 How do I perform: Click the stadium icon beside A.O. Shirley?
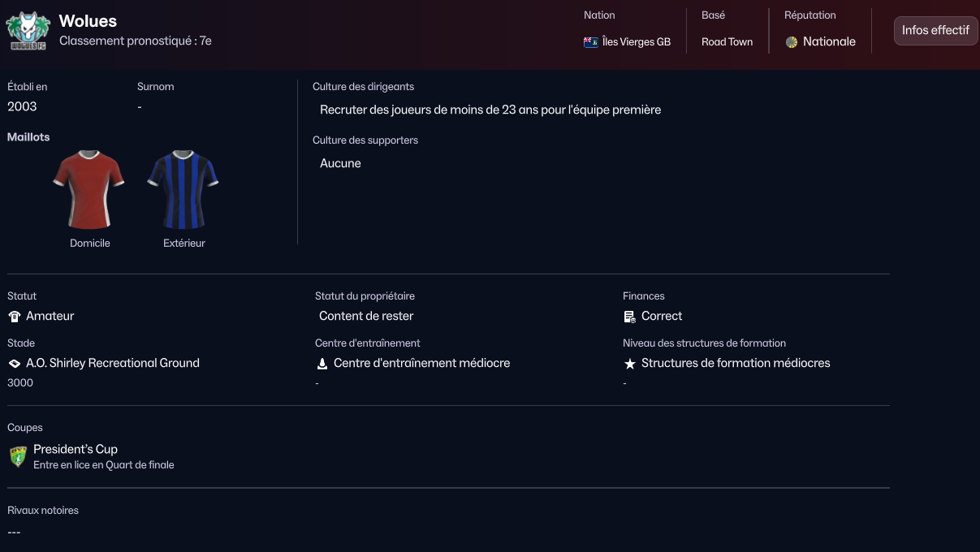[x=15, y=364]
